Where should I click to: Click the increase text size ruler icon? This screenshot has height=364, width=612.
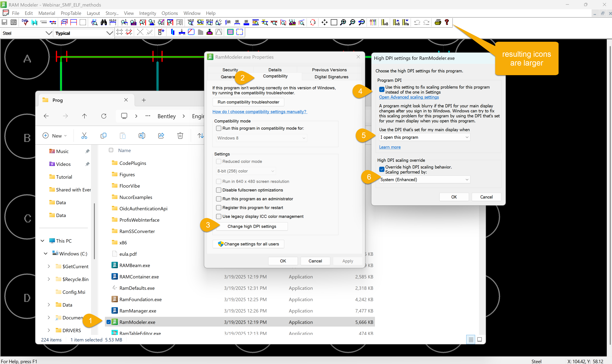point(396,22)
